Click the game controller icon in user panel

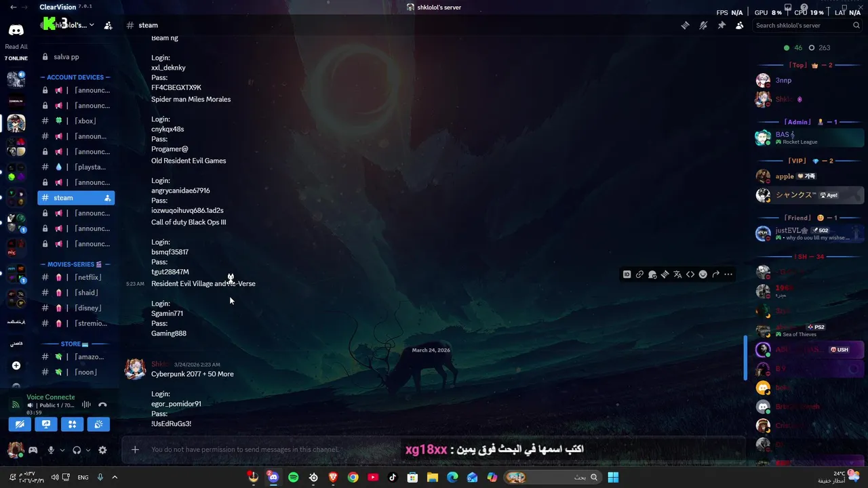(x=33, y=450)
